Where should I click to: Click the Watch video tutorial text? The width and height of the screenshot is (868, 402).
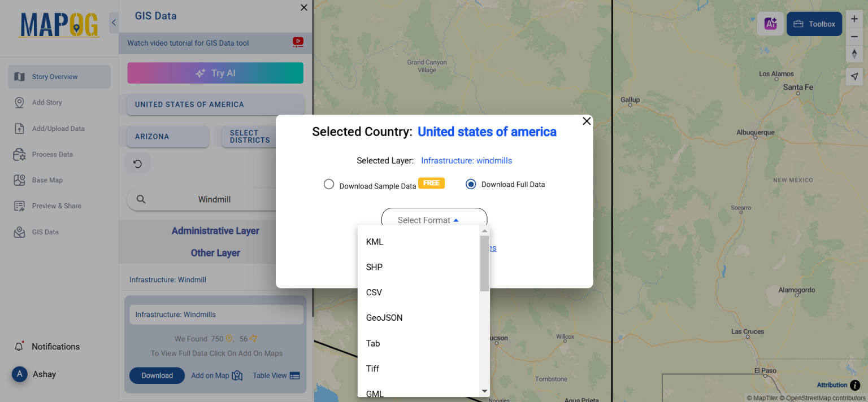[x=188, y=43]
